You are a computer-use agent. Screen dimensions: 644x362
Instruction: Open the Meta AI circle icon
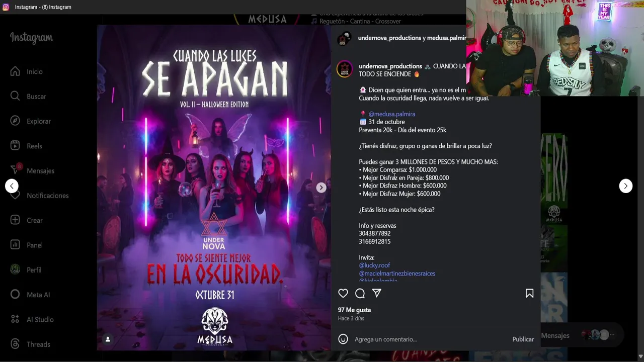(x=15, y=295)
